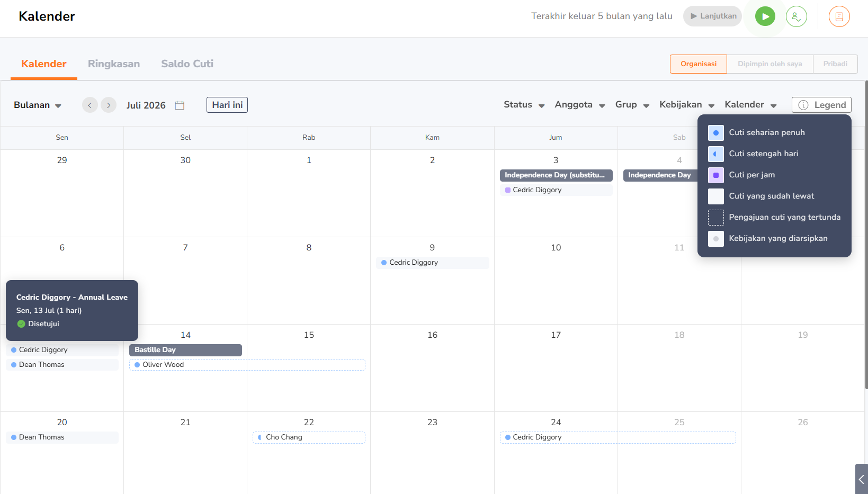Open Cedric Diggory leave on July 13
Screen dimensions: 868x494
tap(62, 350)
